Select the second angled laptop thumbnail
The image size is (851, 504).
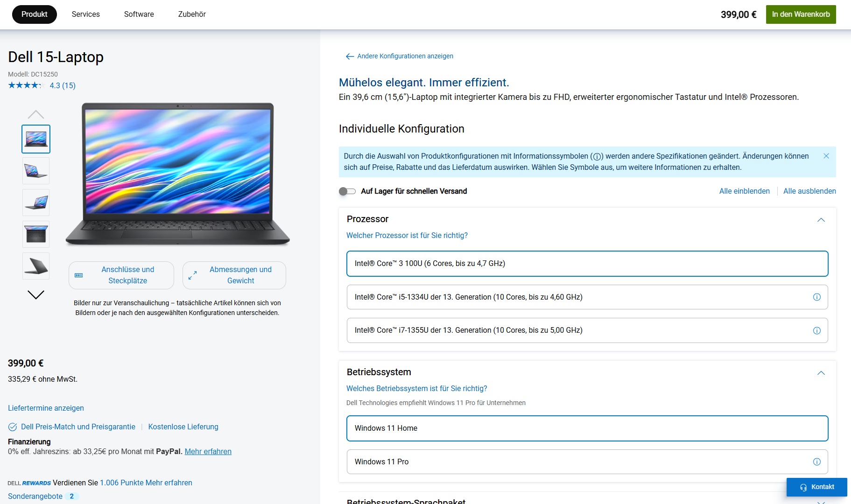36,171
